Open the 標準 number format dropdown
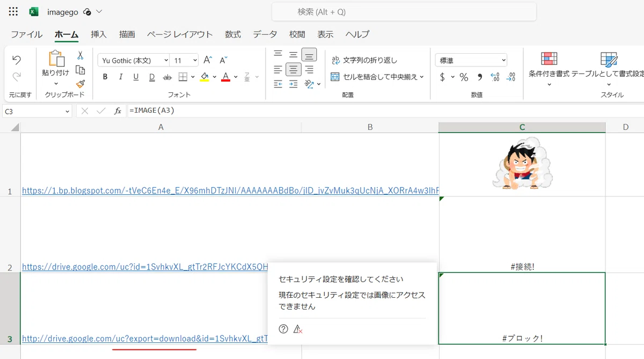 coord(472,61)
